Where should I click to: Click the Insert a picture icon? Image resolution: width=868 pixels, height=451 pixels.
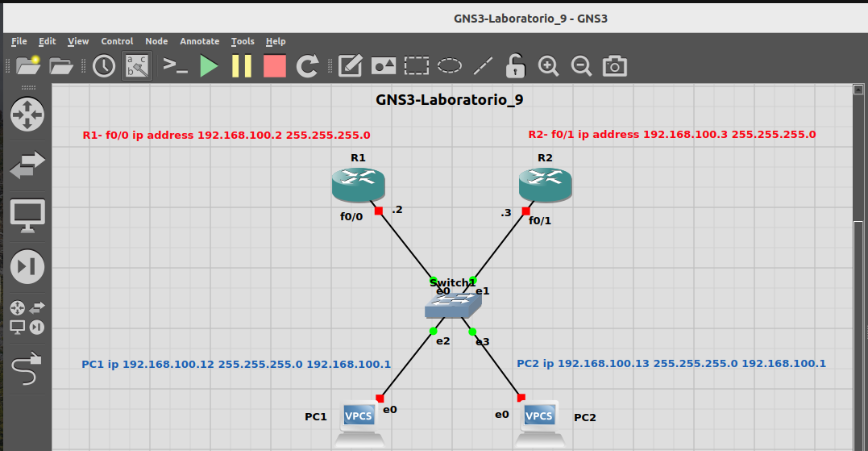point(384,66)
